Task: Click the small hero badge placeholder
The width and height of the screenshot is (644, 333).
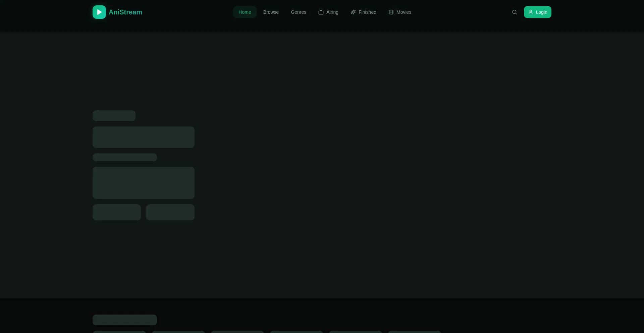Action: click(x=114, y=116)
